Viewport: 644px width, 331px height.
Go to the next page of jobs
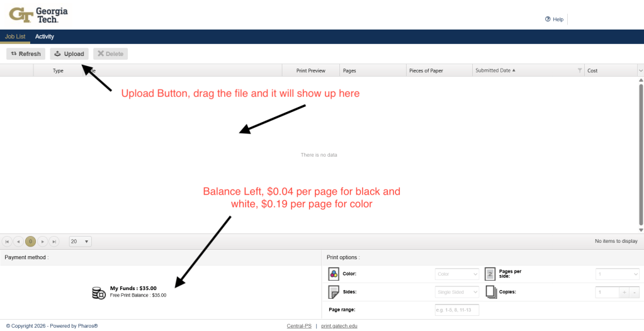42,242
